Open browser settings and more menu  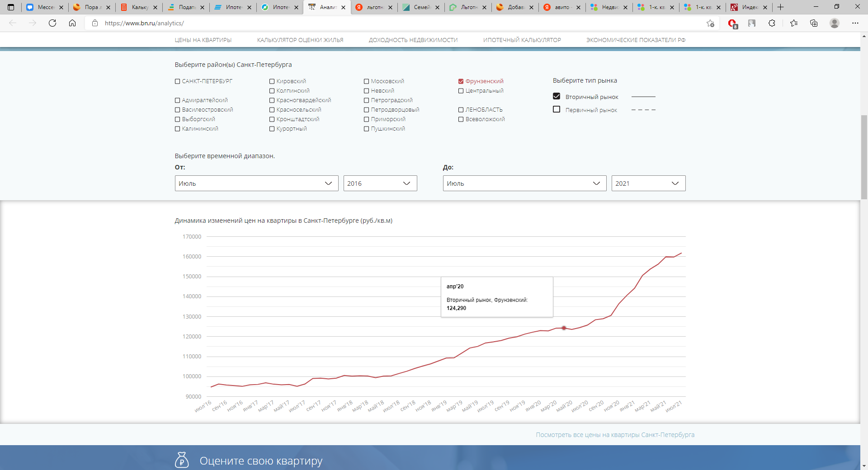[855, 23]
